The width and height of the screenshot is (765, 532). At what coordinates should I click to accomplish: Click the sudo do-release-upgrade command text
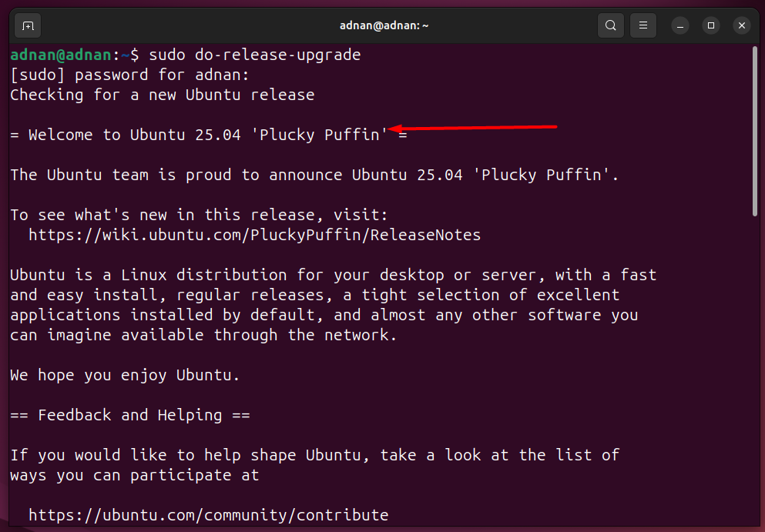(255, 55)
